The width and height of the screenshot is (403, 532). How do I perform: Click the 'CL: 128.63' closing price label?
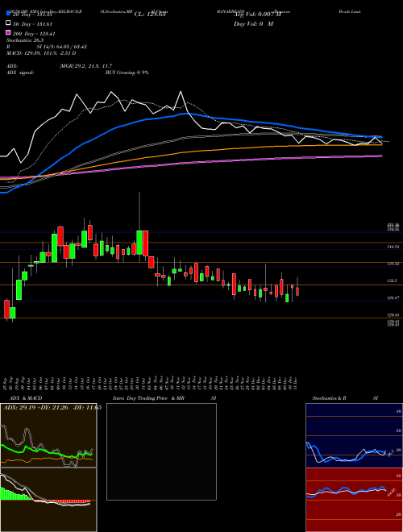(x=150, y=15)
